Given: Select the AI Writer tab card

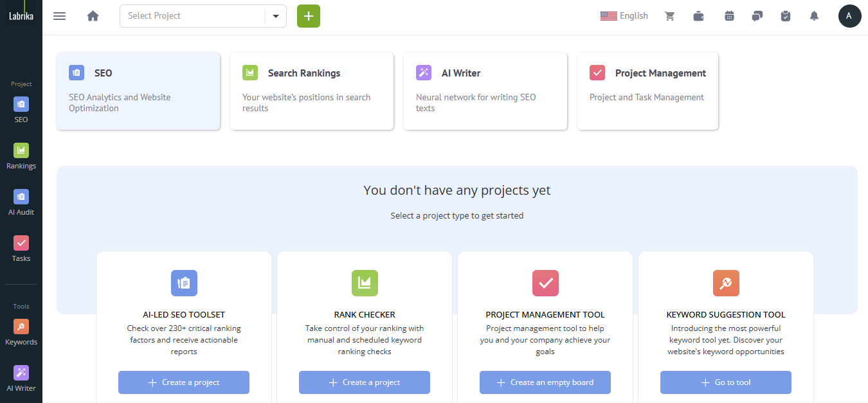Looking at the screenshot, I should pyautogui.click(x=485, y=91).
